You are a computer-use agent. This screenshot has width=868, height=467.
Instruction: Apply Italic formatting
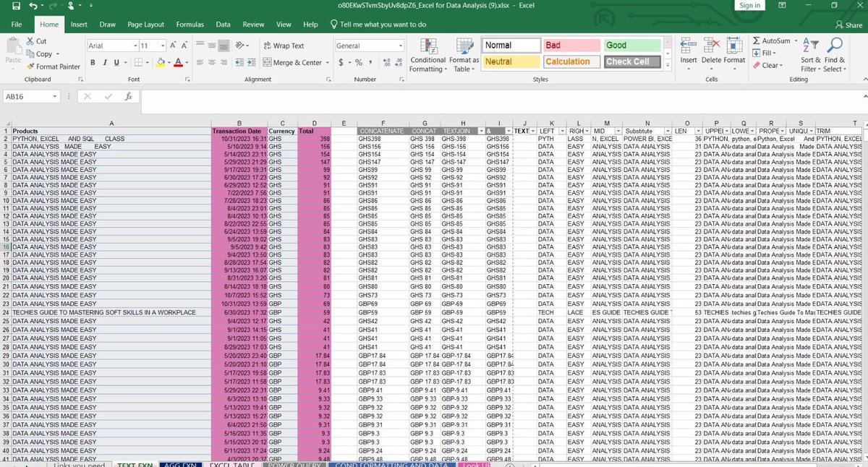point(105,63)
